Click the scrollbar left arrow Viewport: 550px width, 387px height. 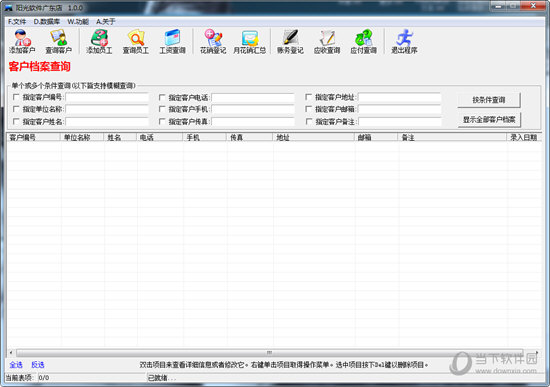(11, 352)
